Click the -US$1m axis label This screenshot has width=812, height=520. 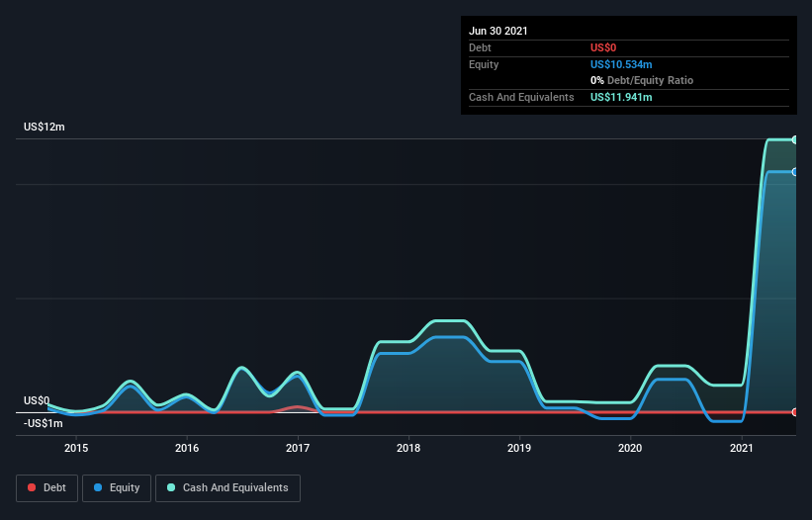pyautogui.click(x=43, y=423)
